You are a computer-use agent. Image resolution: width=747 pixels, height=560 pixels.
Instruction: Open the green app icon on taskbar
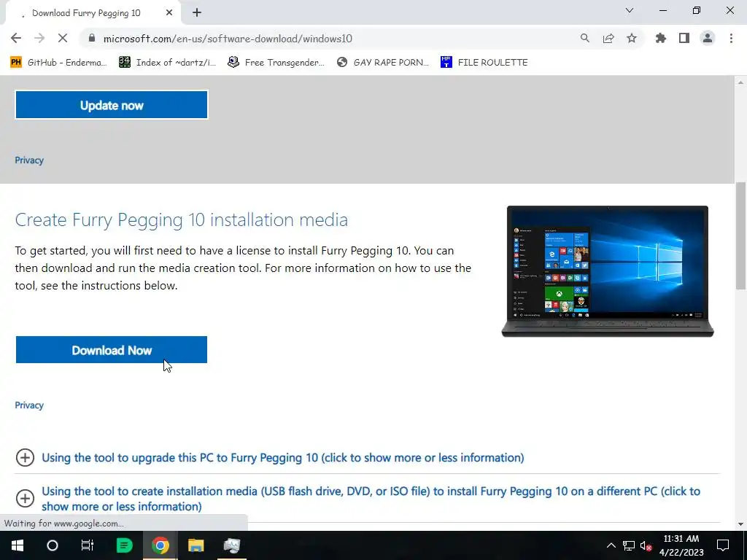click(124, 545)
